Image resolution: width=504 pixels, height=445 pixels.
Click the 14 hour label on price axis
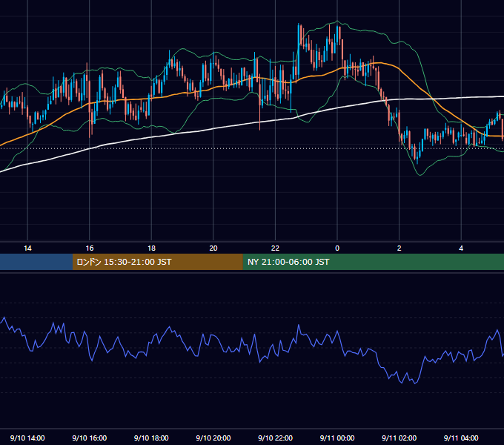tap(27, 248)
